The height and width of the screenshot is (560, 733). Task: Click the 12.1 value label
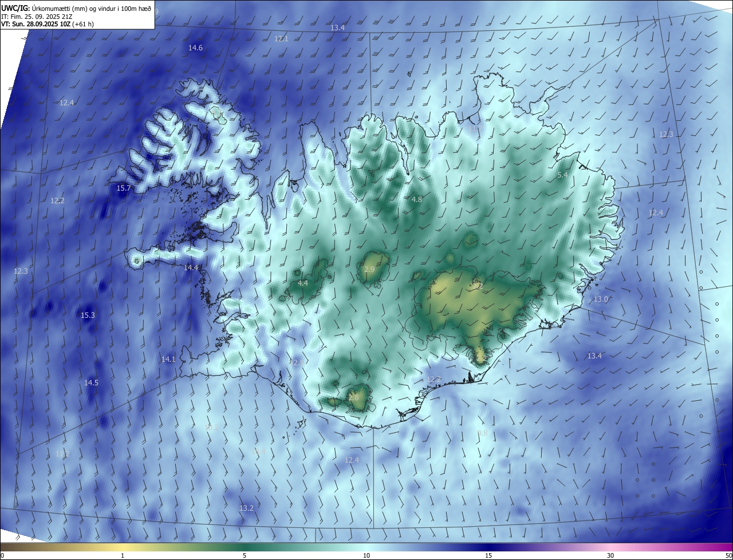pos(281,39)
